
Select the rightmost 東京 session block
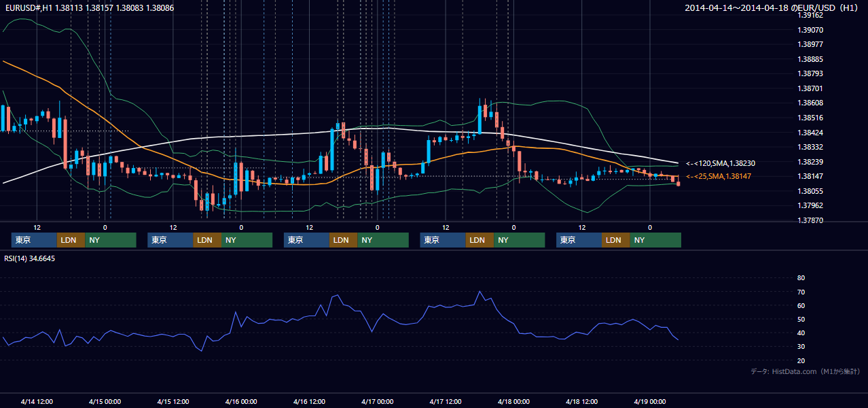(x=579, y=240)
